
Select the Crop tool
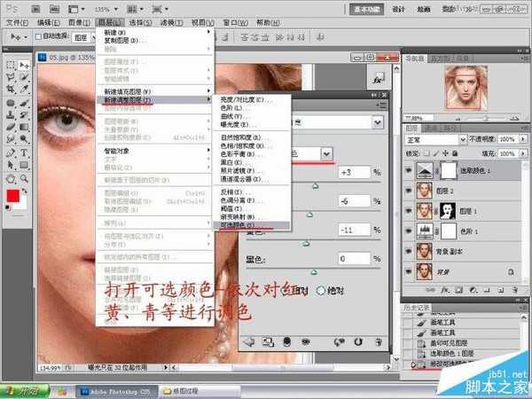[x=11, y=90]
